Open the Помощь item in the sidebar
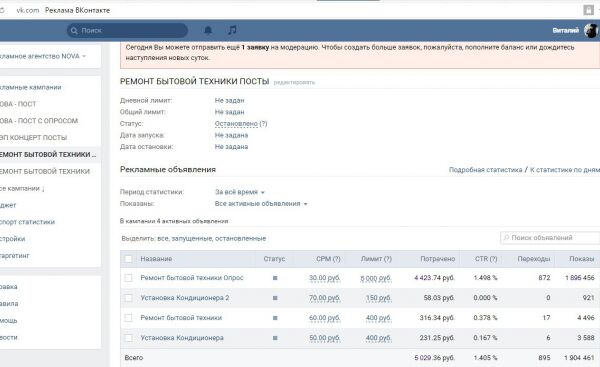This screenshot has width=600, height=367. pyautogui.click(x=9, y=321)
